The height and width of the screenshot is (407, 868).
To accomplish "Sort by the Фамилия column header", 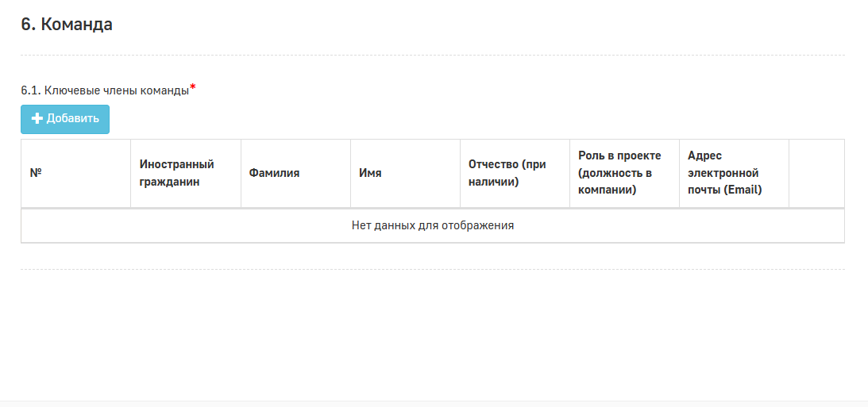I will (x=295, y=174).
